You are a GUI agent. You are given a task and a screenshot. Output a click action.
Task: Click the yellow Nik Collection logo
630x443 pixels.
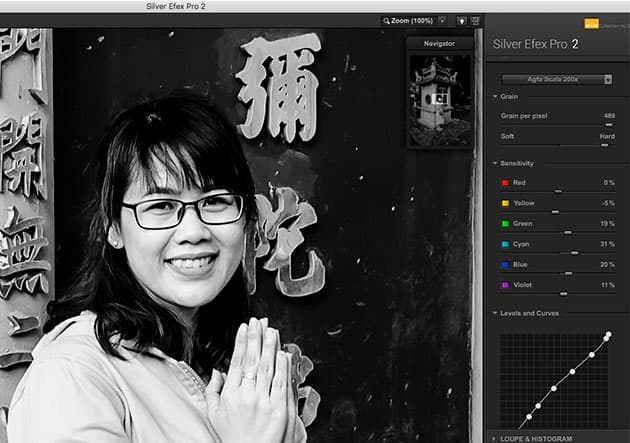591,24
